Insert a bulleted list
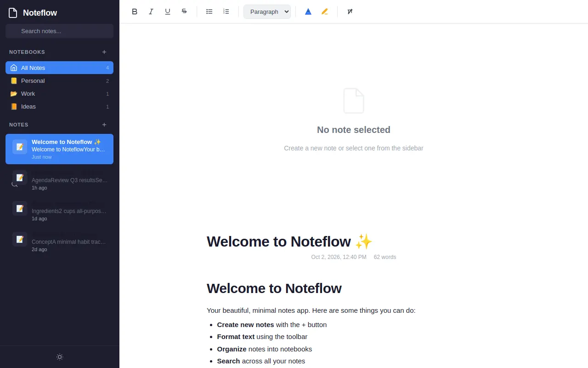The image size is (588, 368). [x=209, y=11]
